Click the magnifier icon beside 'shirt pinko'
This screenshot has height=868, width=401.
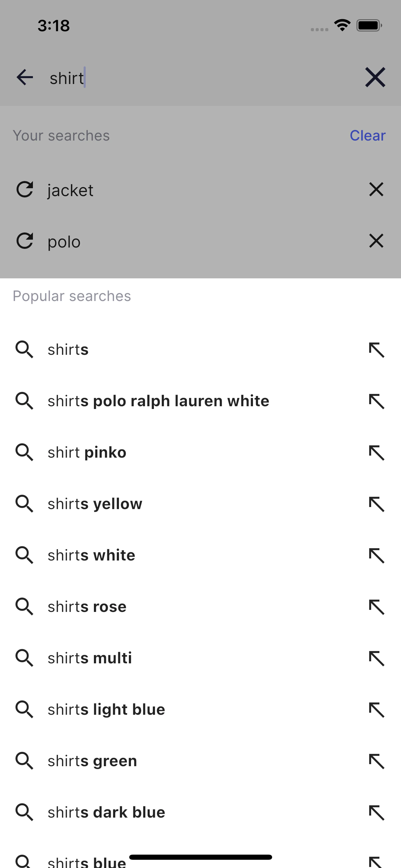pos(24,452)
